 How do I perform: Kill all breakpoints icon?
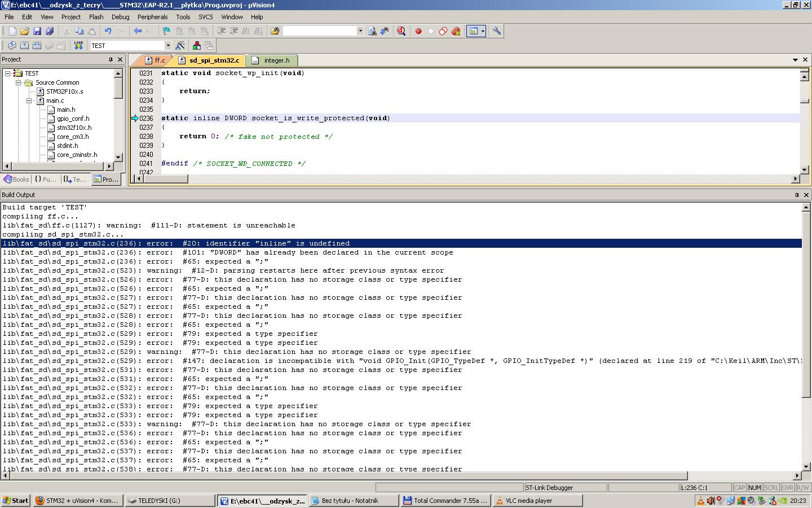click(x=456, y=31)
